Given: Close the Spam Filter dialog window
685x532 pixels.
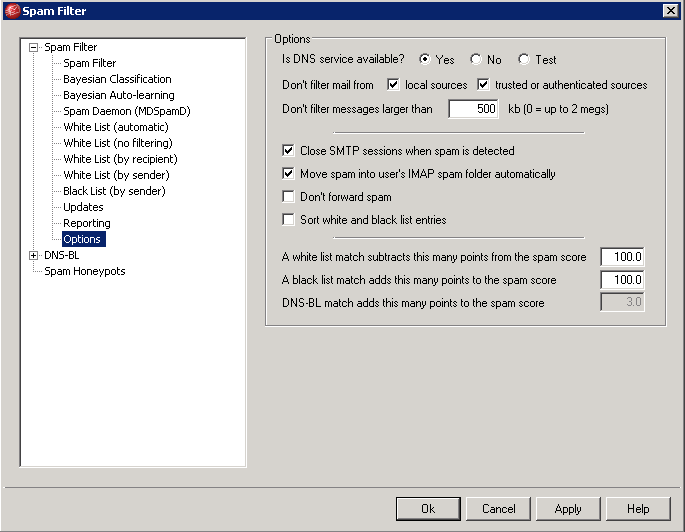Looking at the screenshot, I should coord(670,10).
